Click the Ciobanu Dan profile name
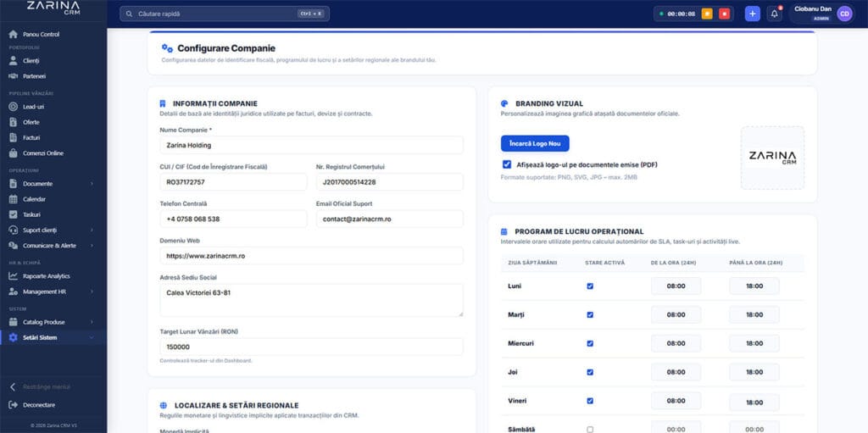This screenshot has height=433, width=868. 813,8
